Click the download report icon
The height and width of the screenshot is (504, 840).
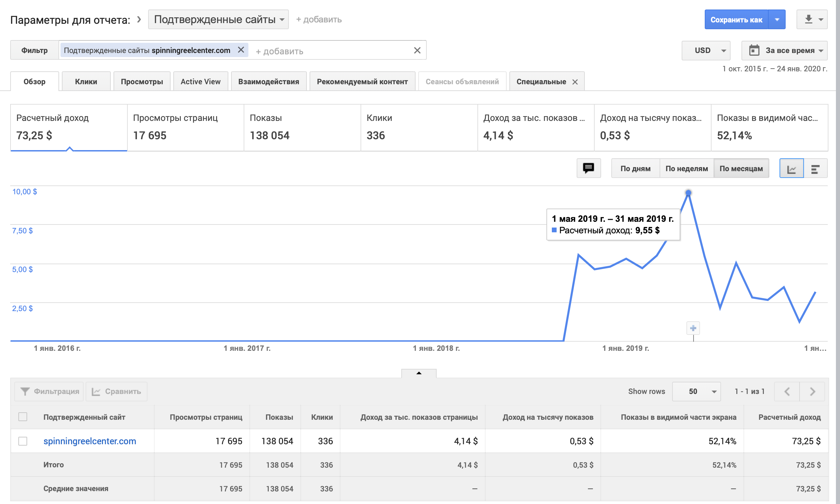click(809, 19)
